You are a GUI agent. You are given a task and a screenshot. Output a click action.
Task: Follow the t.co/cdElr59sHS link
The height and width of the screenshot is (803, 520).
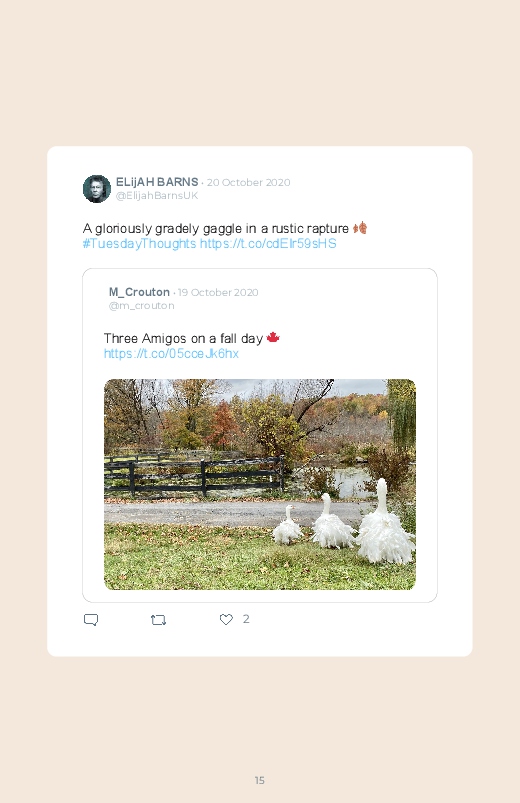point(268,243)
